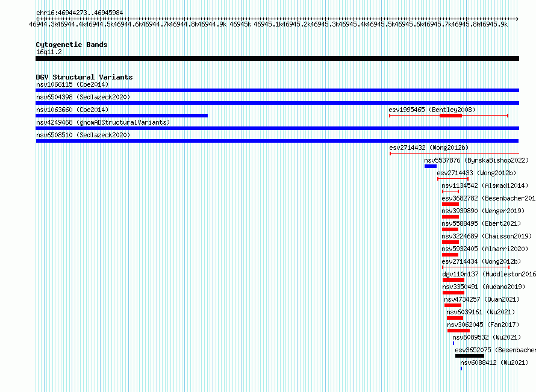This screenshot has width=536, height=392.
Task: Click the small blue bar under nsv5537876
Action: pyautogui.click(x=431, y=166)
